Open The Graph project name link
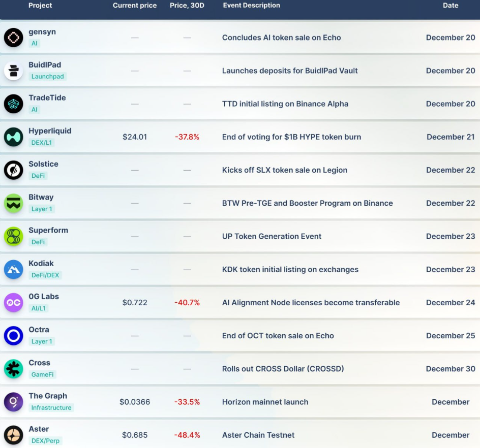Image resolution: width=480 pixels, height=448 pixels. 48,396
